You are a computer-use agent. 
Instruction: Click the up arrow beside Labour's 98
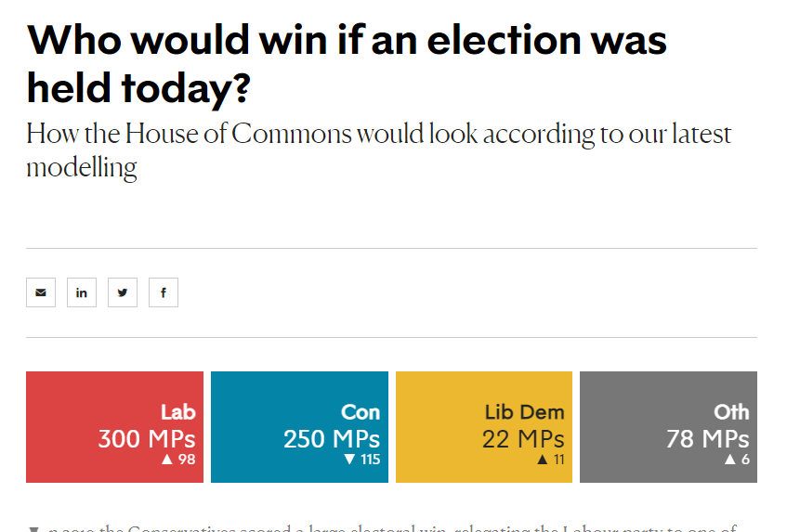[x=167, y=460]
